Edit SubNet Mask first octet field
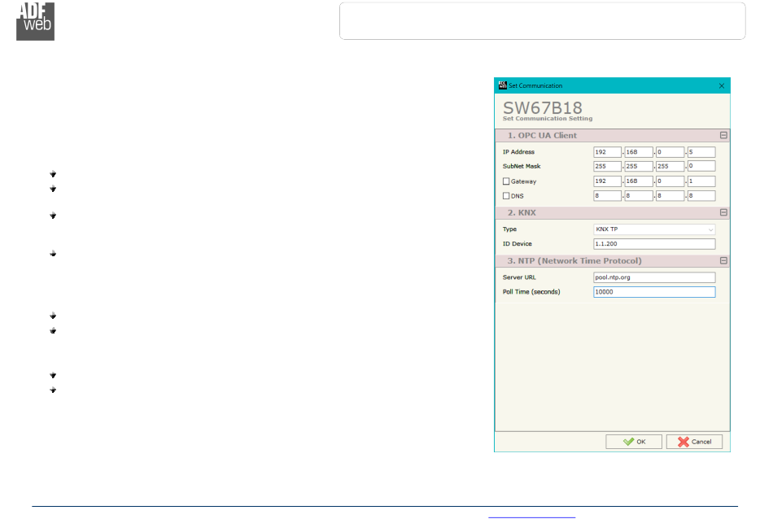Viewport: 773px width, 532px height. [607, 166]
